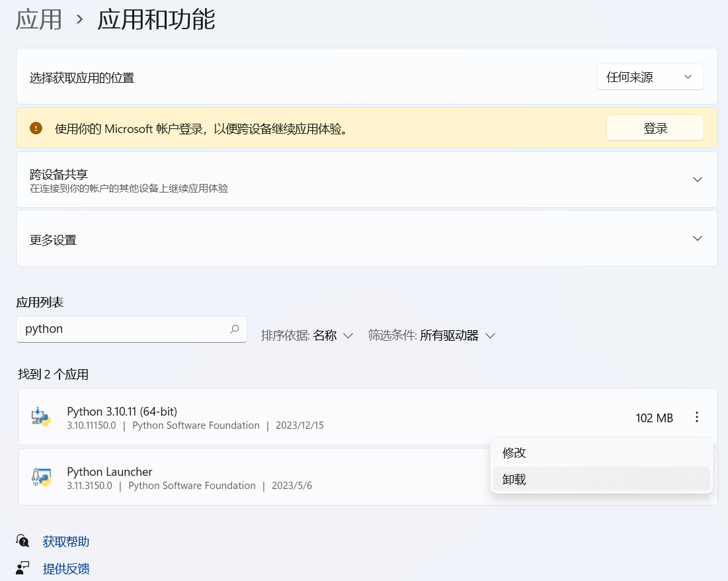Open three-dot menu for Python 3.10.11

[x=696, y=417]
